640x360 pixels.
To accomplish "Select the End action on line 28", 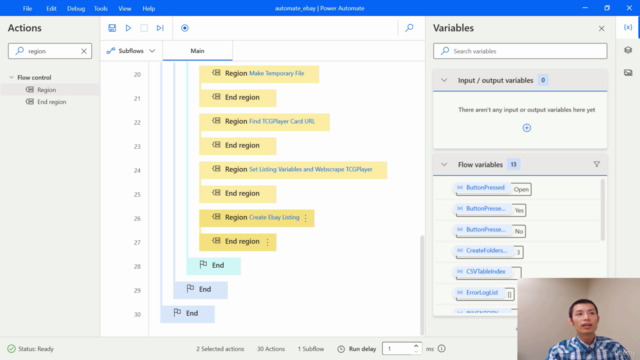I will [213, 266].
